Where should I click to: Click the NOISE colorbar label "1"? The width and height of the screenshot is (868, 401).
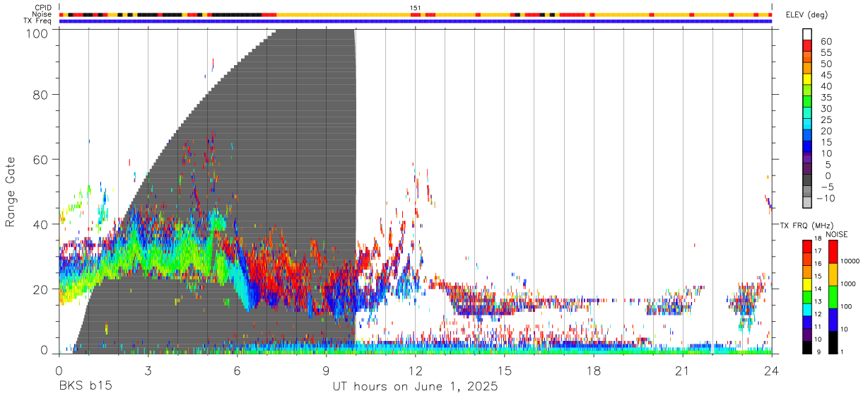[x=843, y=351]
